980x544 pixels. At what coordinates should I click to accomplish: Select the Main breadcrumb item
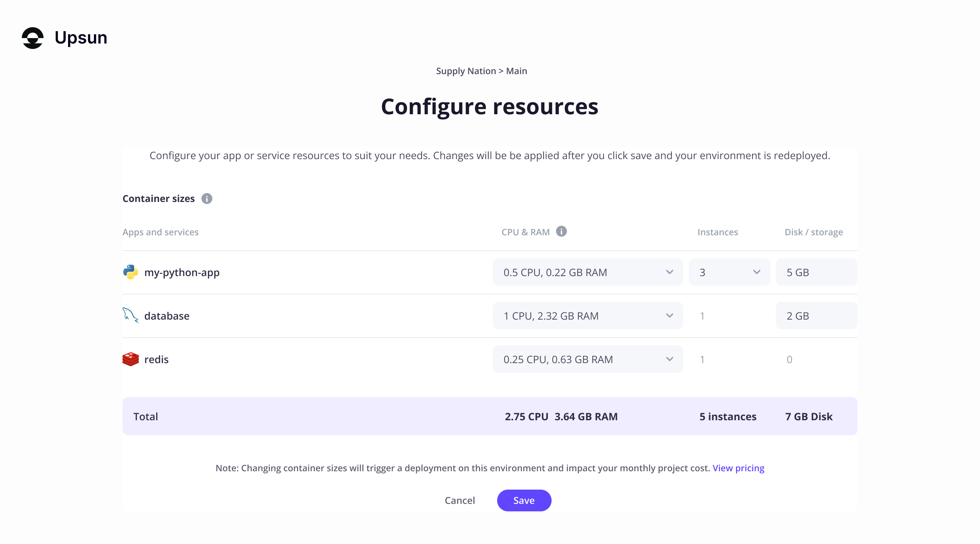(517, 71)
